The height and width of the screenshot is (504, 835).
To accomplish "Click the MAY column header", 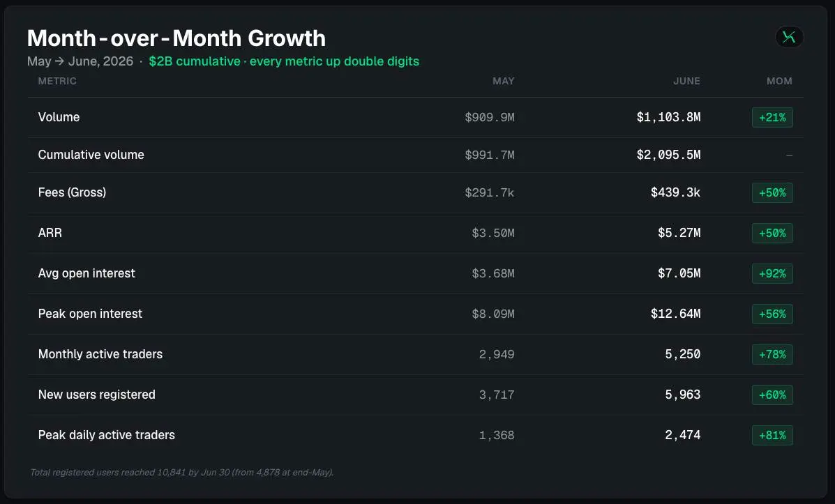I will click(503, 81).
